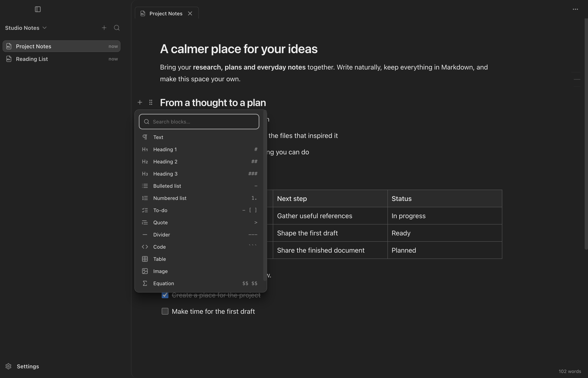This screenshot has height=378, width=588.
Task: Click the add block plus icon beside heading
Action: click(x=140, y=102)
